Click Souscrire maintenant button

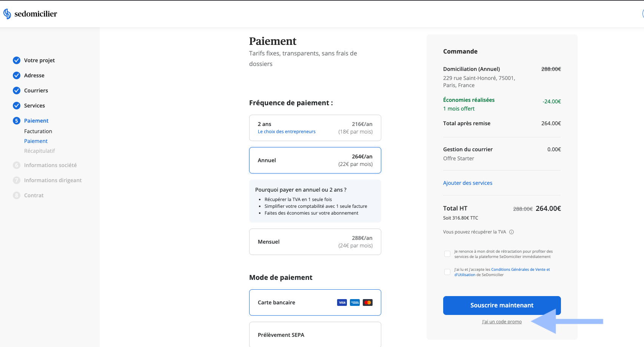point(502,306)
